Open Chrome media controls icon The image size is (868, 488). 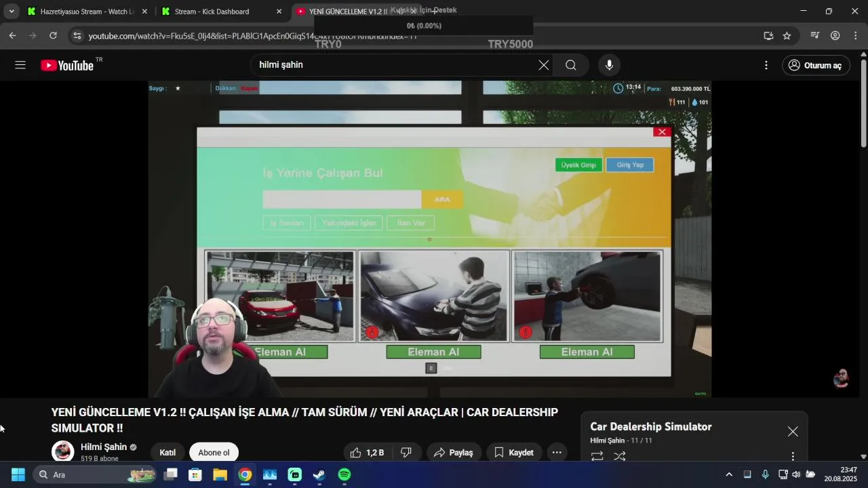(x=815, y=35)
